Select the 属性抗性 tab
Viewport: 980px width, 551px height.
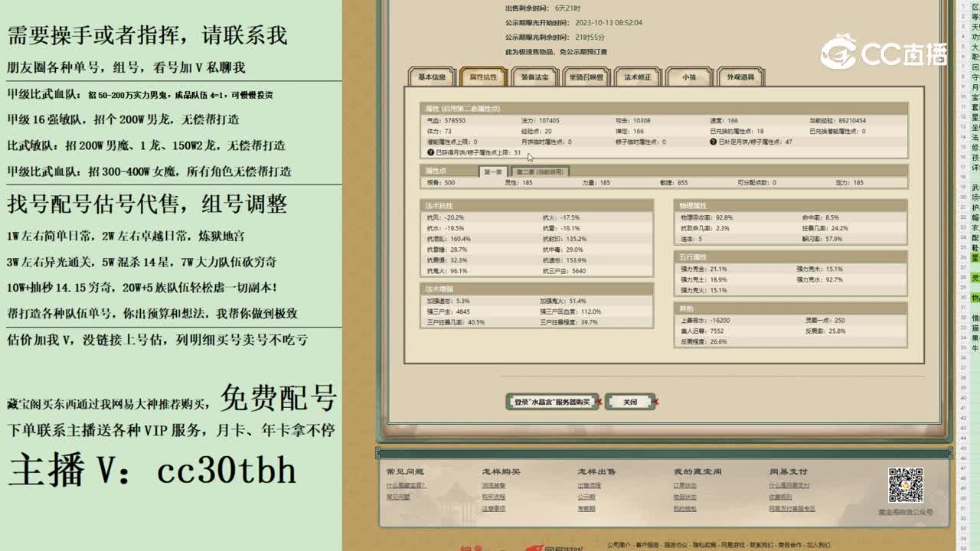[483, 77]
